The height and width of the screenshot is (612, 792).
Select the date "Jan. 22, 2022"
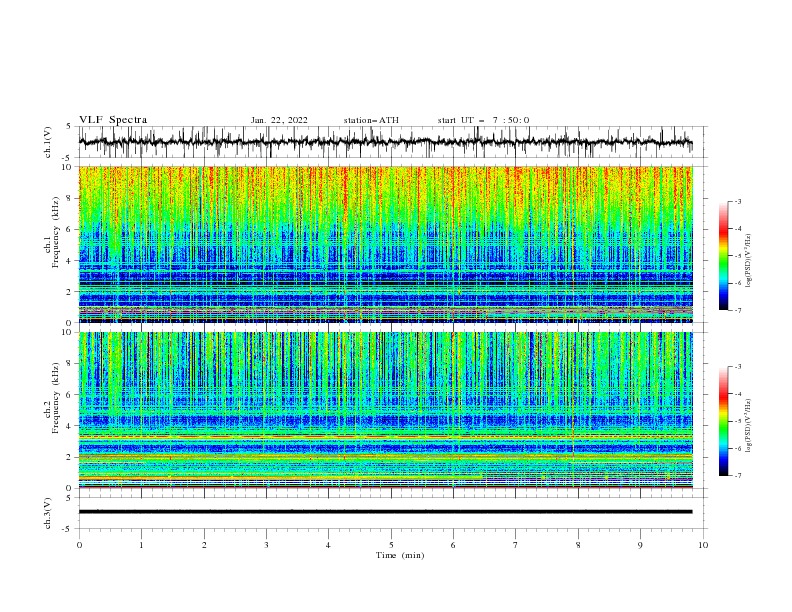tap(279, 120)
